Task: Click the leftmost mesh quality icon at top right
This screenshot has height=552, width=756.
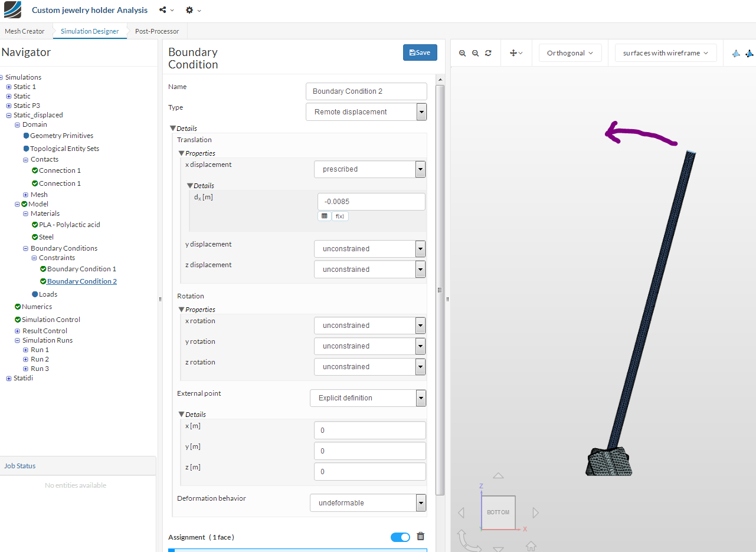Action: [736, 53]
